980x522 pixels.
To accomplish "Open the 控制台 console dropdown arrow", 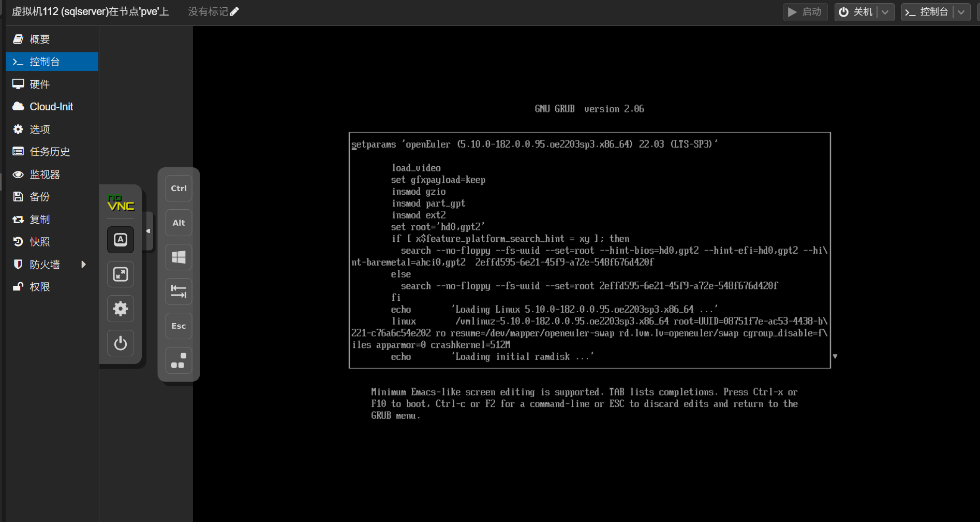I will [961, 12].
